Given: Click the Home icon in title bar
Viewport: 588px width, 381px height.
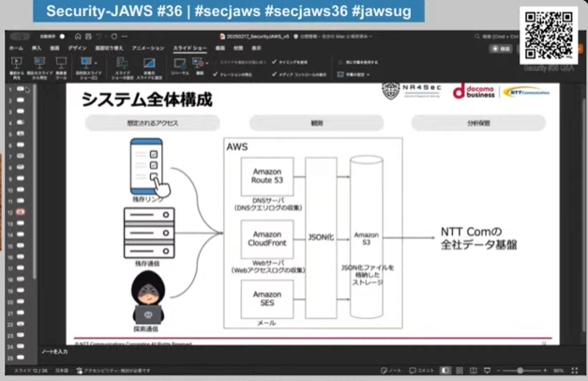Looking at the screenshot, I should tap(78, 37).
